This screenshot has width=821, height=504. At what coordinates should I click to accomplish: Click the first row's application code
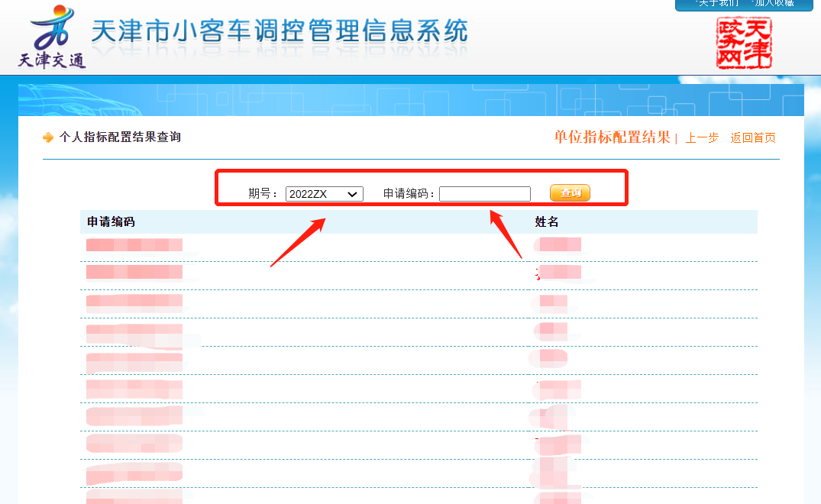click(134, 245)
